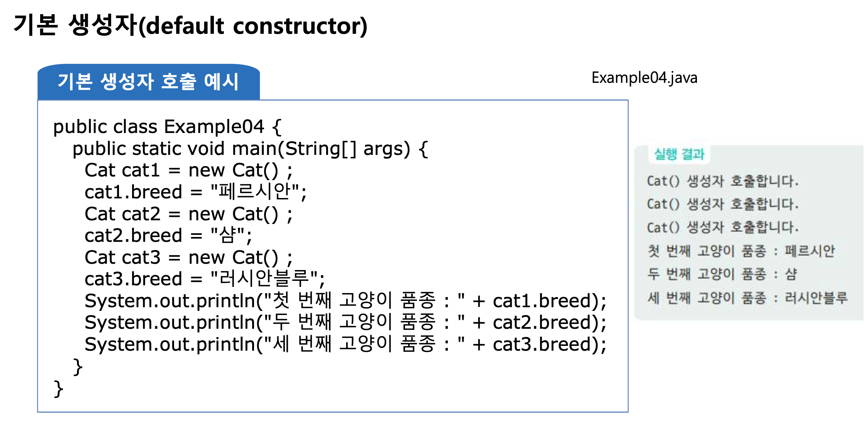
Task: Click the first 'Cat() 생성자 호출합니다.' output line
Action: [723, 181]
